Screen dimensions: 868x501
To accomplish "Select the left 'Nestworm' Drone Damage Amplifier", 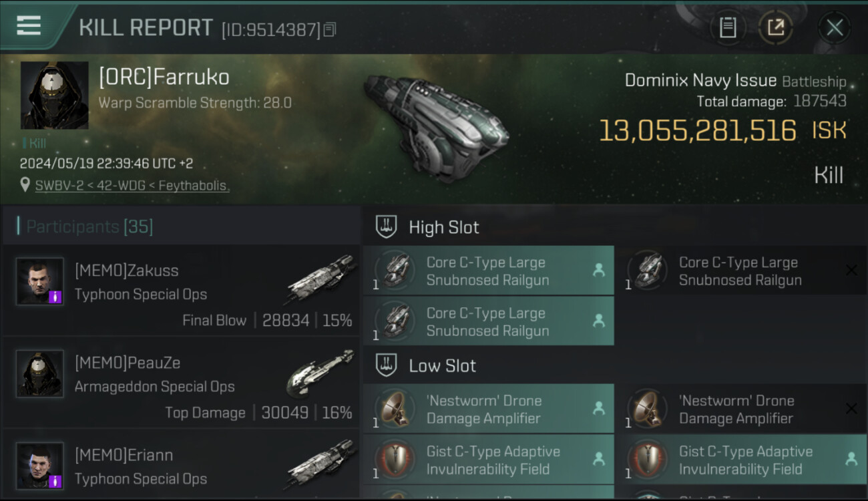I will point(488,409).
